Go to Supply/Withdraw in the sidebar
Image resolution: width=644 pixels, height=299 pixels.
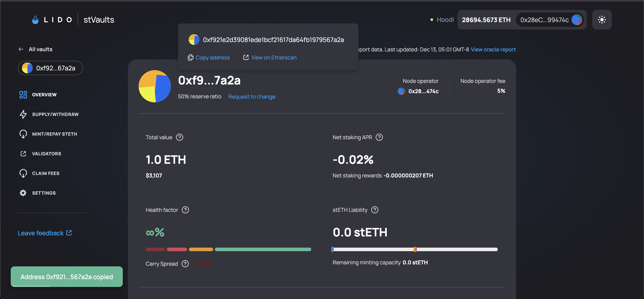click(55, 114)
